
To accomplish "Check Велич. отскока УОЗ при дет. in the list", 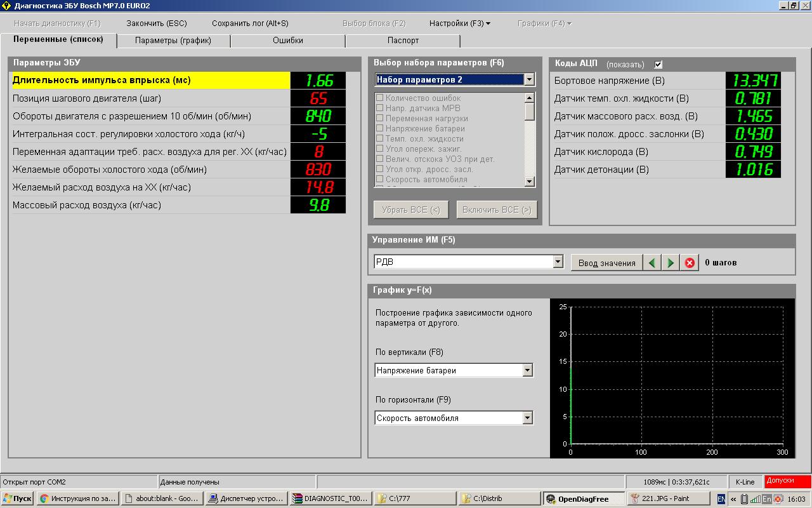I will 379,159.
